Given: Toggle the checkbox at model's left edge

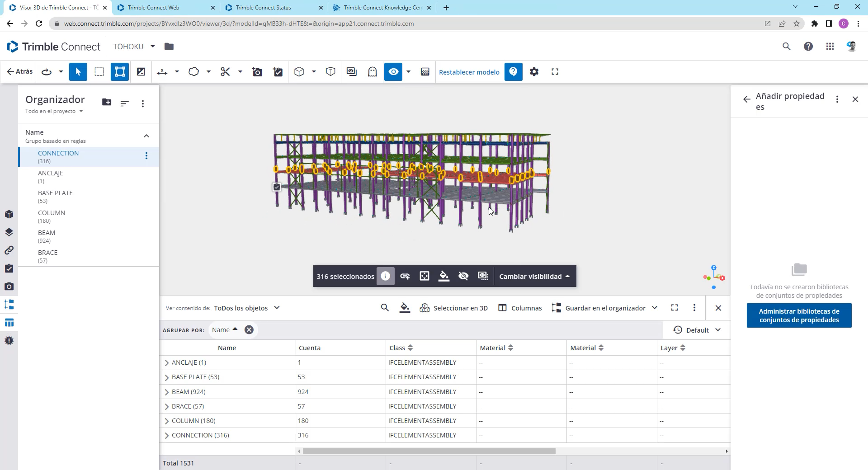Looking at the screenshot, I should [277, 187].
